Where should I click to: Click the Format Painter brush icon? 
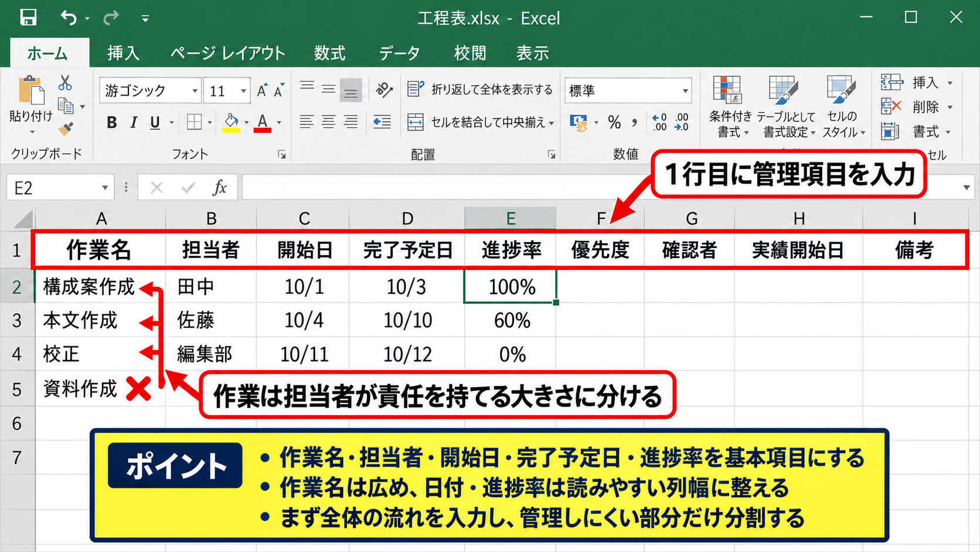pyautogui.click(x=66, y=128)
